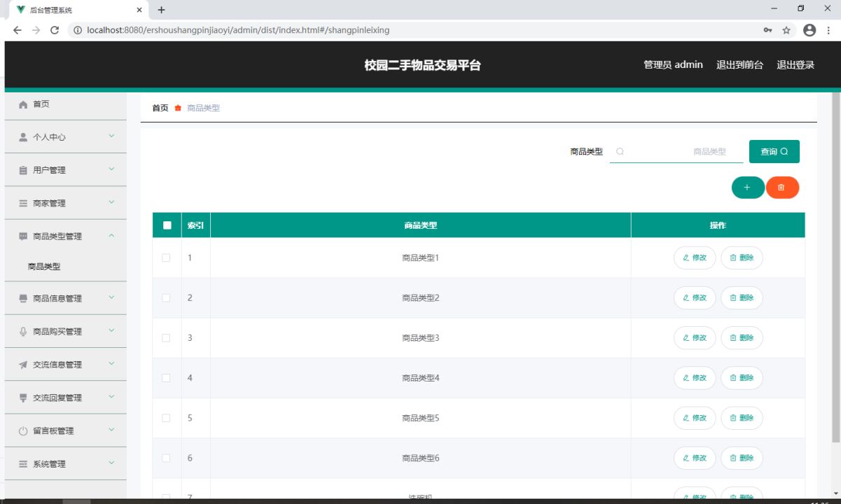The image size is (841, 504).
Task: Click the 后台管理系统 browser tab
Action: [x=77, y=10]
